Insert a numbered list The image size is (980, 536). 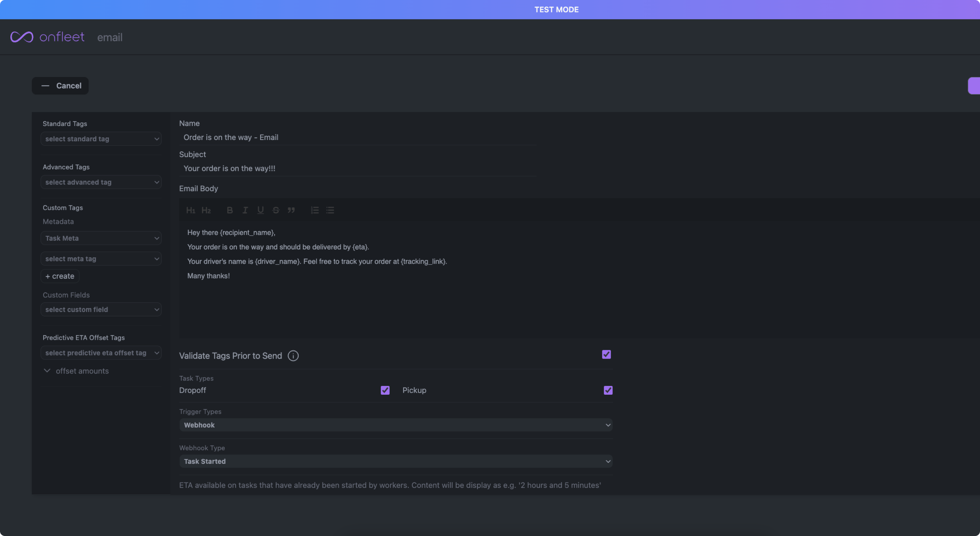pyautogui.click(x=314, y=210)
